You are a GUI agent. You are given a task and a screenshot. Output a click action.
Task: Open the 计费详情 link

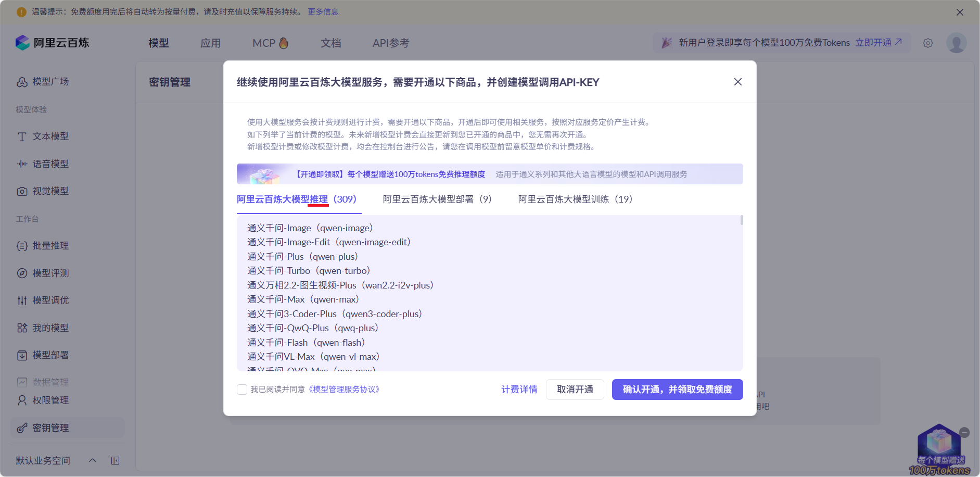click(x=519, y=389)
